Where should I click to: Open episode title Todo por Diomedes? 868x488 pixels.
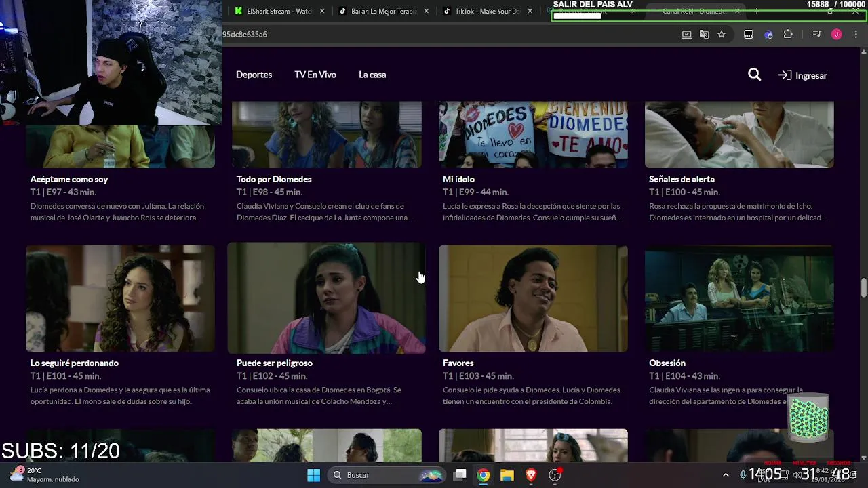pyautogui.click(x=274, y=179)
